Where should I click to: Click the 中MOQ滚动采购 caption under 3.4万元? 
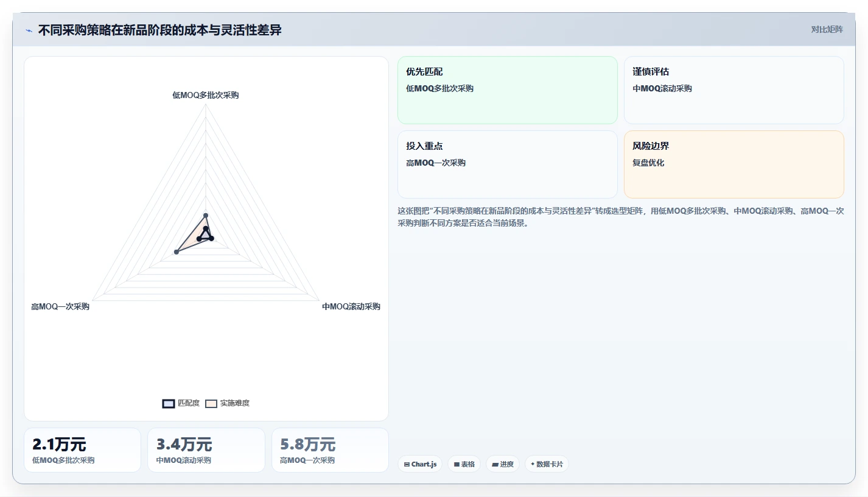[x=184, y=460]
